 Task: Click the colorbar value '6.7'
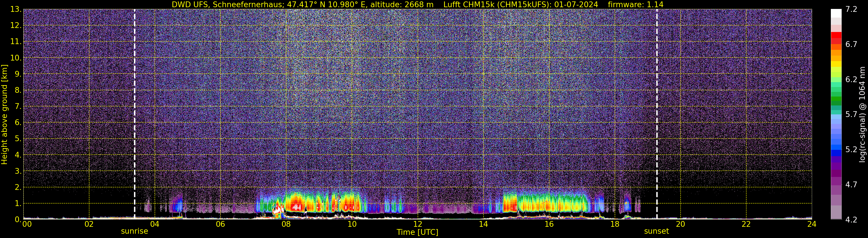[x=851, y=44]
